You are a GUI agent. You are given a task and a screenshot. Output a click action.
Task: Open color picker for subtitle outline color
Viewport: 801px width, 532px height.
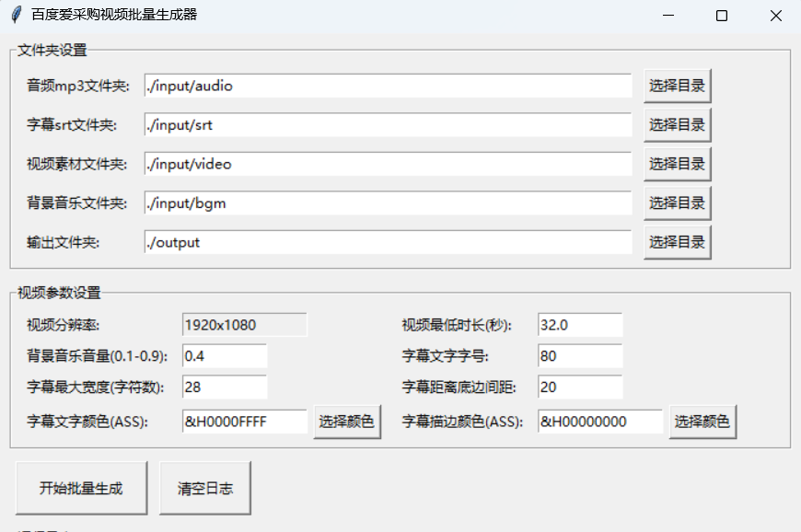[702, 421]
